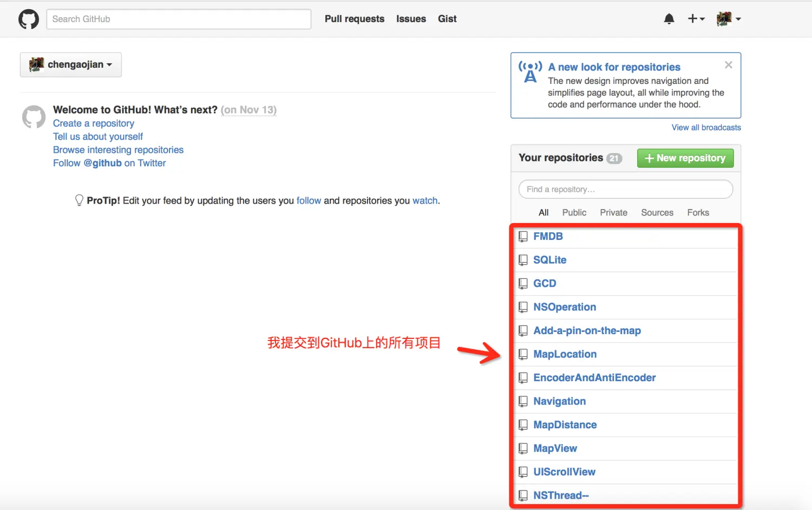The height and width of the screenshot is (510, 812).
Task: Click the repo icon beside UIScrollView
Action: tap(523, 472)
